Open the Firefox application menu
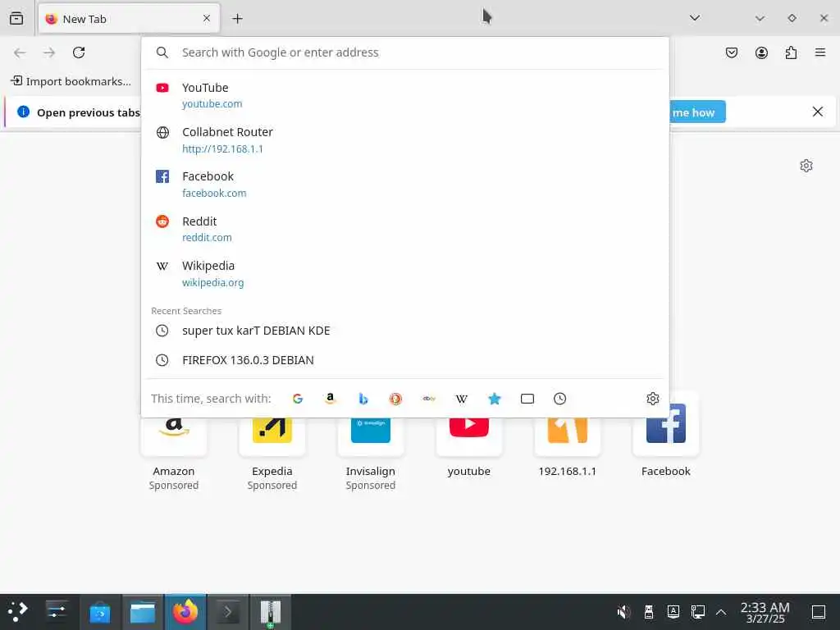Viewport: 840px width, 630px height. click(x=820, y=52)
